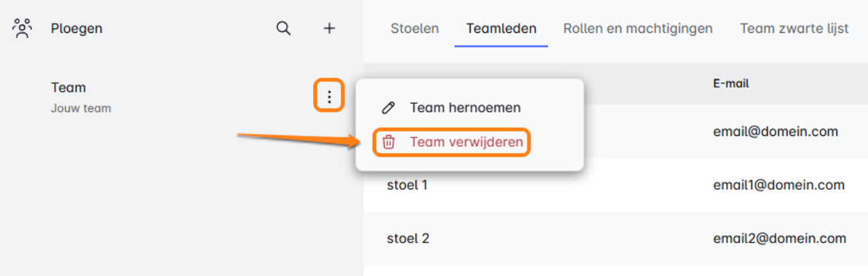Viewport: 868px width, 276px height.
Task: Switch to the Stoelen tab
Action: click(x=415, y=28)
